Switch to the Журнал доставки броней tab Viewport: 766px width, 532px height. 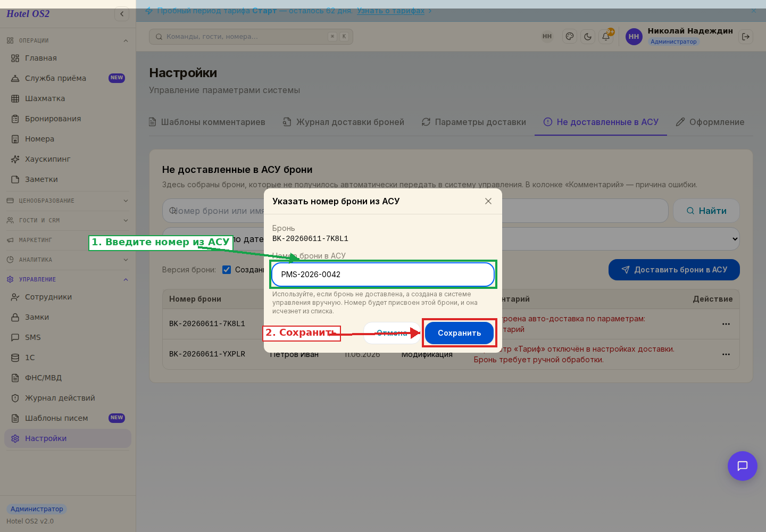pyautogui.click(x=343, y=122)
